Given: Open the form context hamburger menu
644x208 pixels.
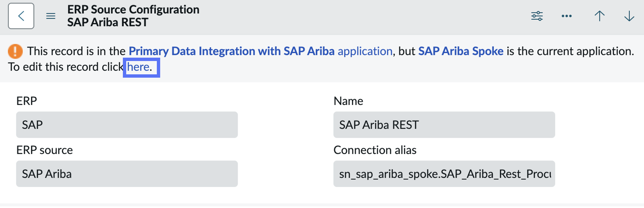Looking at the screenshot, I should (x=51, y=16).
